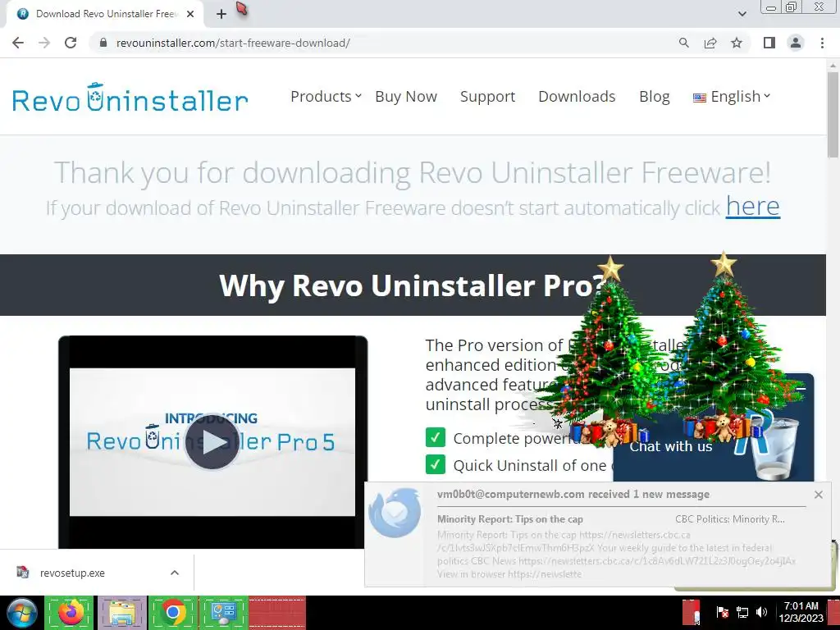Click the lock icon for site info
This screenshot has height=630, width=840.
pos(103,43)
